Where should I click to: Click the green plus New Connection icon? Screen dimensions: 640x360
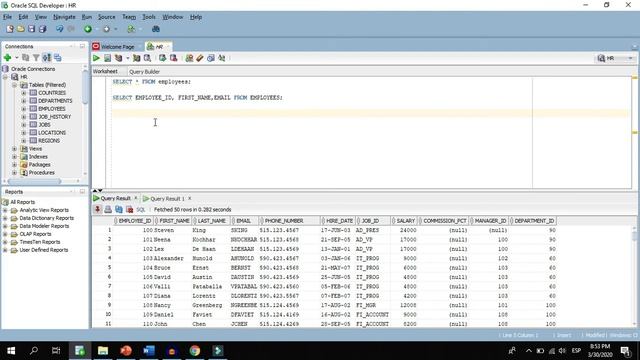coord(7,58)
